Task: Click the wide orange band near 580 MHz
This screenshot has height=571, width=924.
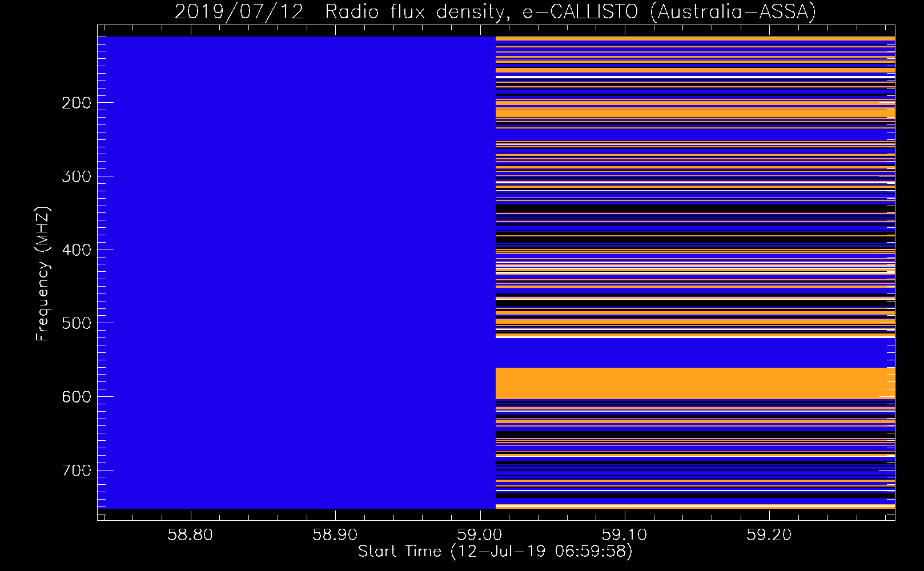Action: point(695,383)
